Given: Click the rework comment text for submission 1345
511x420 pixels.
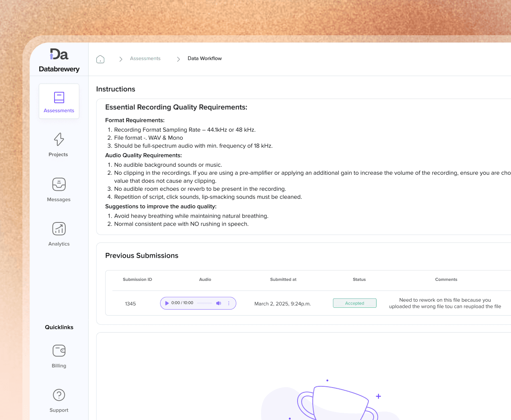Looking at the screenshot, I should pyautogui.click(x=445, y=303).
